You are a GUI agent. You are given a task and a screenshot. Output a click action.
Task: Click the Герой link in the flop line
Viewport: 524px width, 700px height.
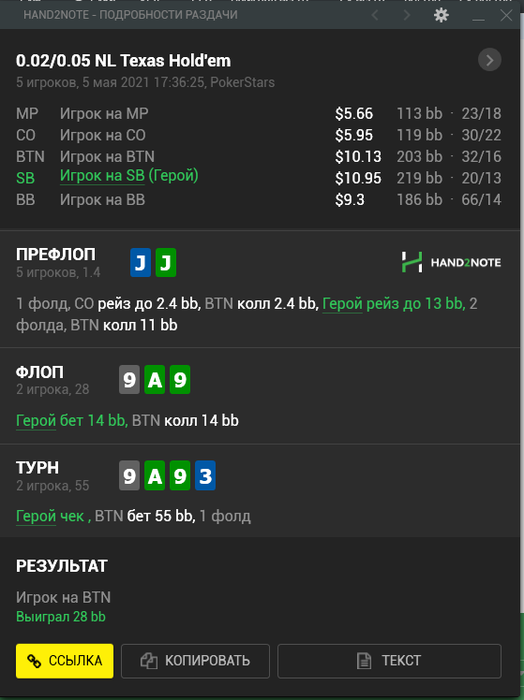[36, 421]
